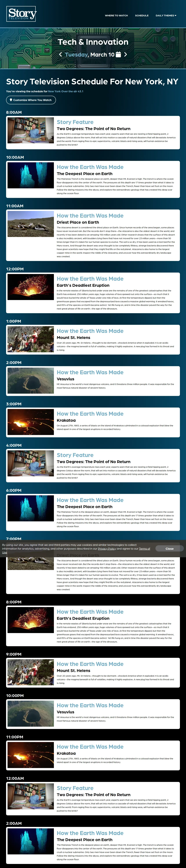
Task: Open Schedule menu item
Action: click(x=142, y=15)
